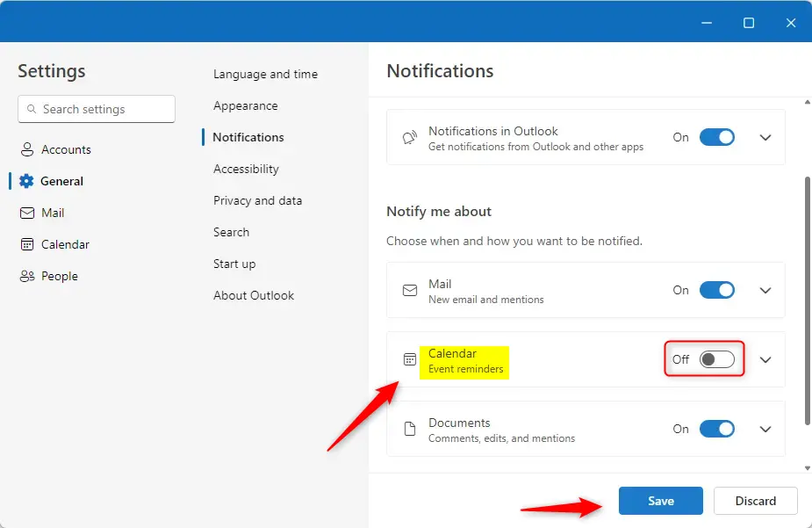Select Notifications submenu item
This screenshot has width=812, height=528.
tap(248, 137)
